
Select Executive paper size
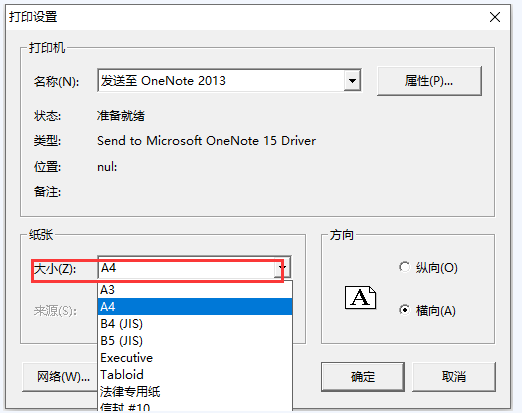[195, 358]
